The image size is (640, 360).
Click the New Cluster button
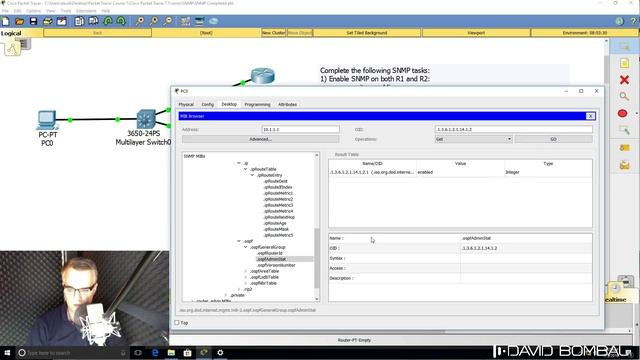coord(273,33)
